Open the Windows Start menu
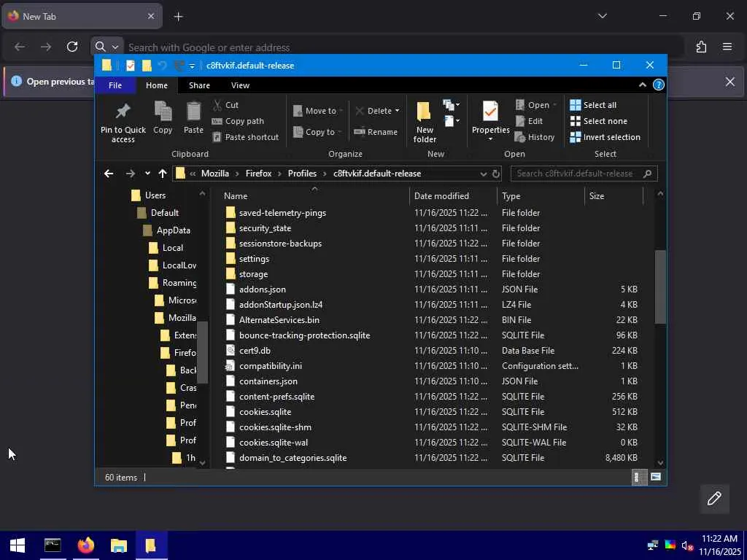Image resolution: width=747 pixels, height=560 pixels. click(x=18, y=545)
